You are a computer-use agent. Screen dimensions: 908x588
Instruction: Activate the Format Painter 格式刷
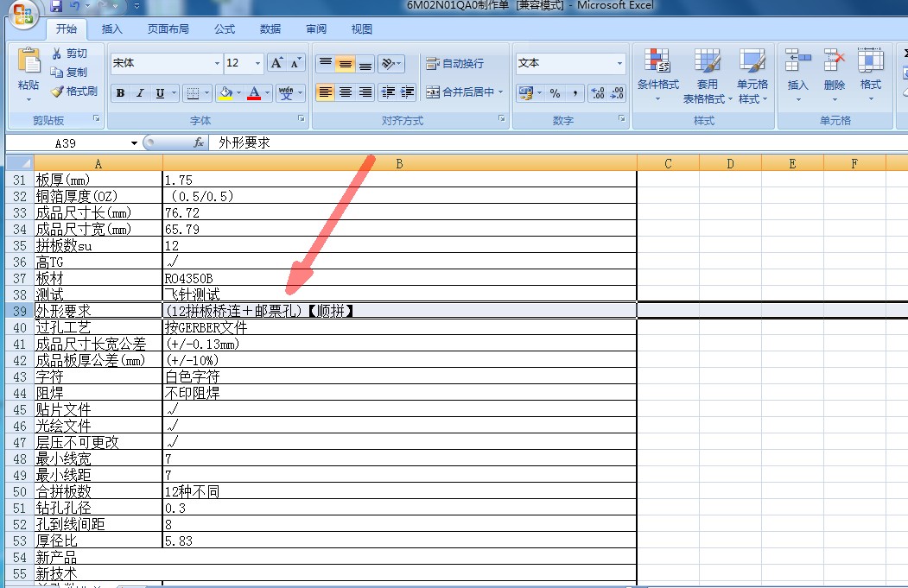(x=74, y=92)
